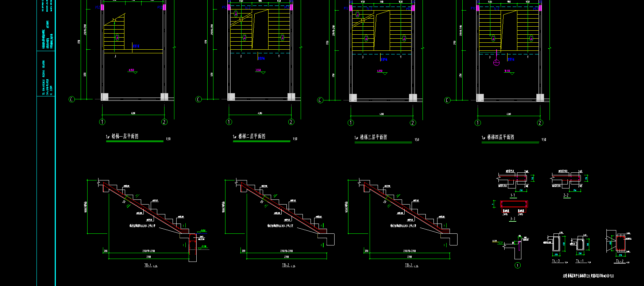Select the magenta elevation mark in the third floor plan
This screenshot has height=286, width=644.
(x=380, y=71)
